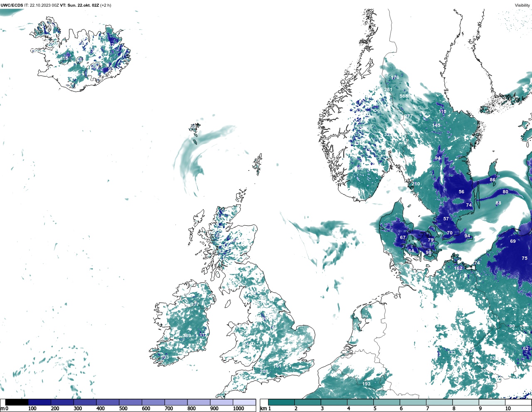Click the '57' visibility value
This screenshot has height=412, width=532.
tap(446, 219)
